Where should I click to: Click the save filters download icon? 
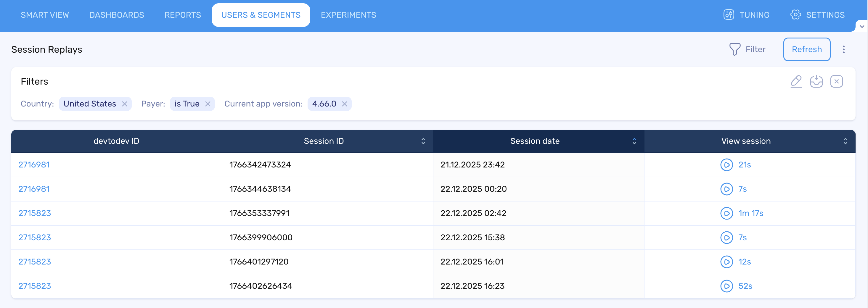816,81
